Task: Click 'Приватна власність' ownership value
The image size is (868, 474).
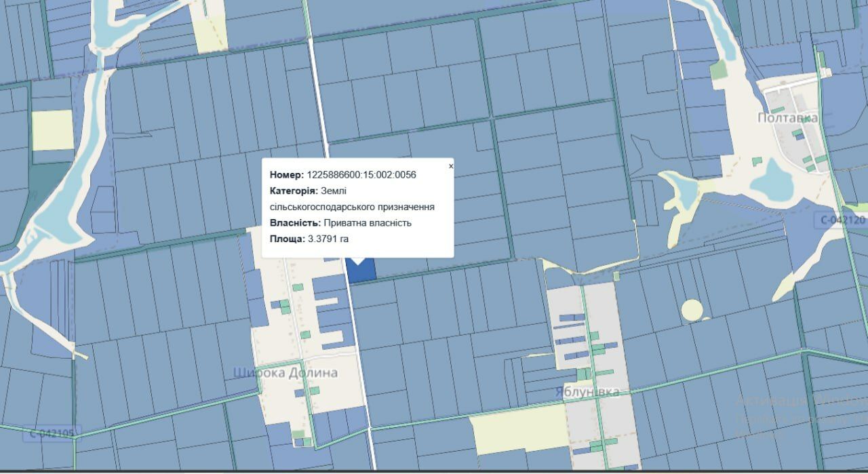Action: click(368, 223)
